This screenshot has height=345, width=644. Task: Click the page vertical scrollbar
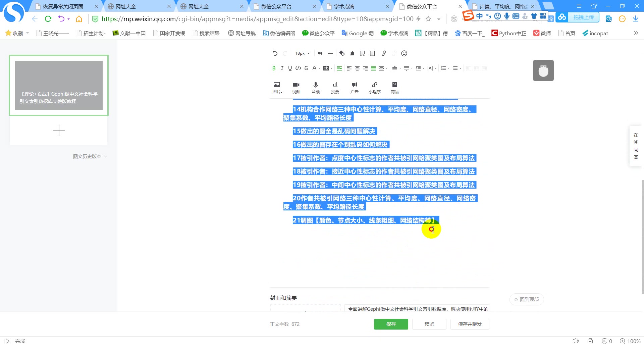pyautogui.click(x=643, y=237)
